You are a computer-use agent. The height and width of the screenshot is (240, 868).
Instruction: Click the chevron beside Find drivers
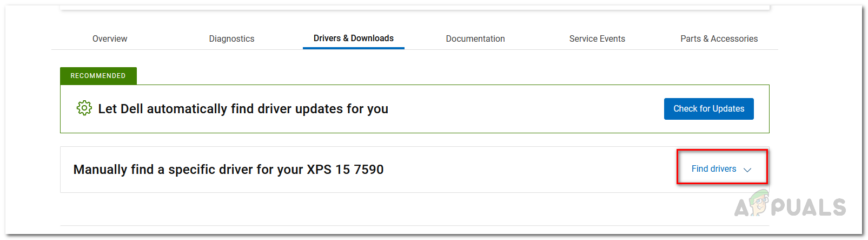(747, 170)
